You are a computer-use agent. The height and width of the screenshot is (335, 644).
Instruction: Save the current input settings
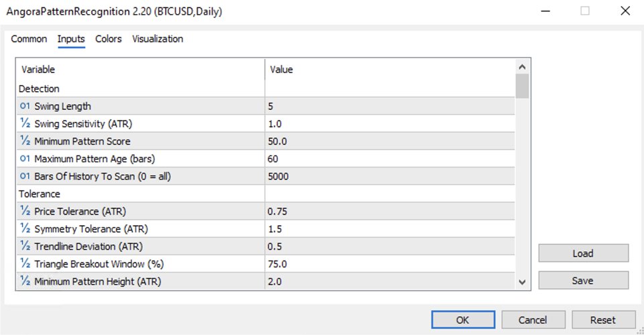(x=583, y=281)
